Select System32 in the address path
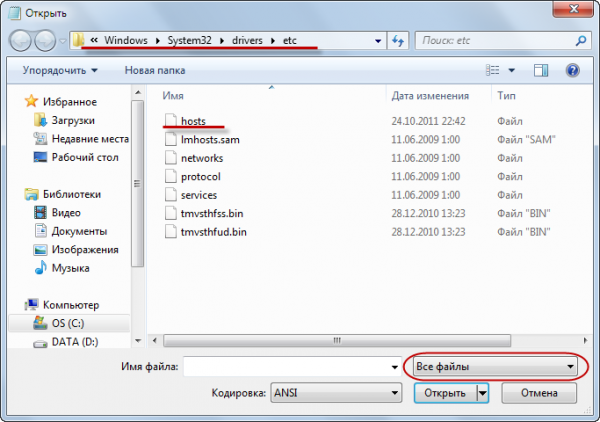Screen dimensions: 600x422 coord(189,40)
